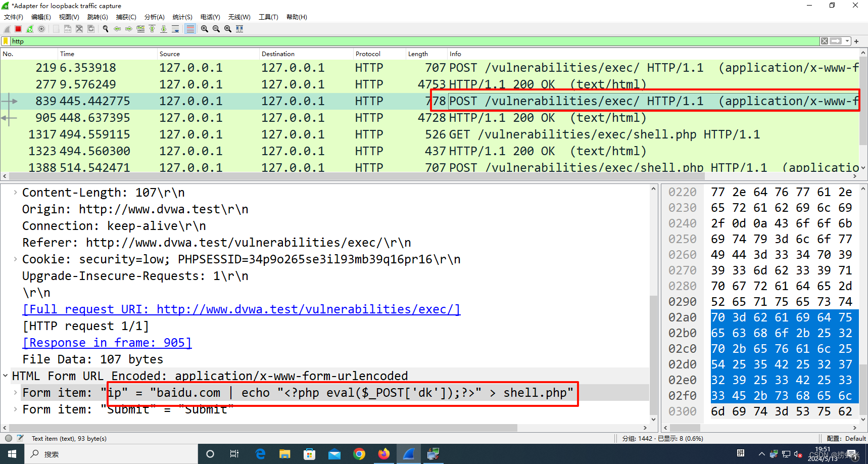Select packet 1317 GET shell.php
Image resolution: width=868 pixels, height=464 pixels.
(429, 134)
